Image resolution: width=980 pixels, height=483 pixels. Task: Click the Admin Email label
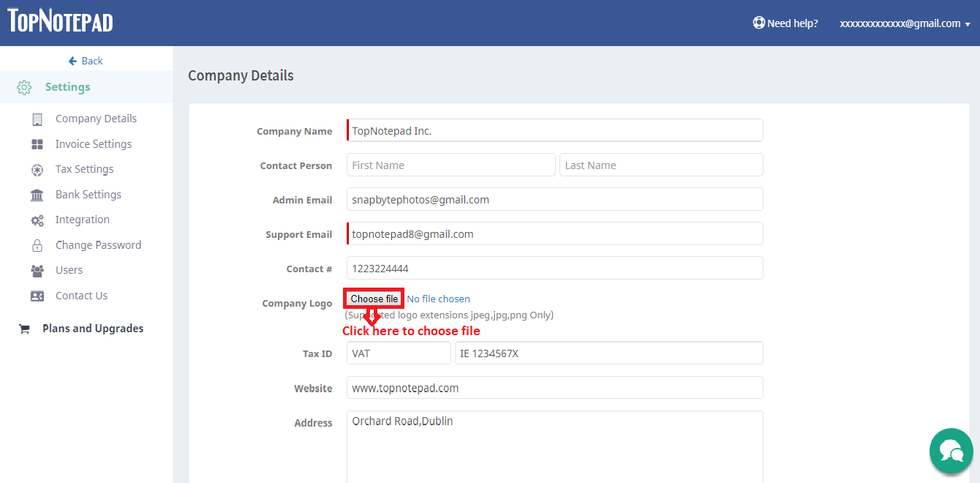pyautogui.click(x=302, y=201)
